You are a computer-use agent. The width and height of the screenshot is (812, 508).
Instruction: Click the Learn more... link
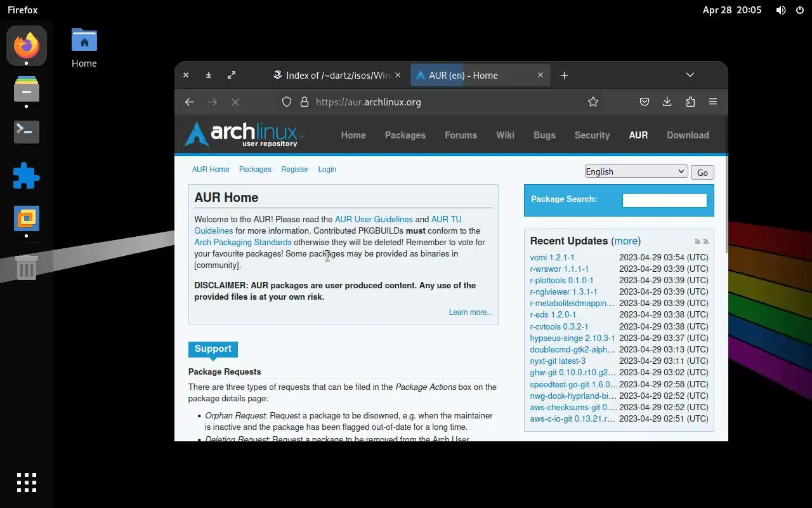[x=471, y=312]
